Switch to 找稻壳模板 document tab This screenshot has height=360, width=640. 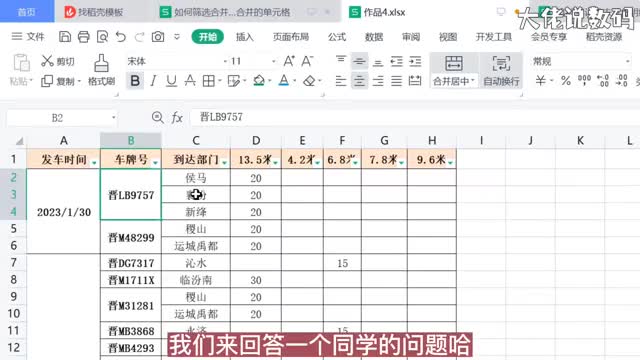[101, 12]
